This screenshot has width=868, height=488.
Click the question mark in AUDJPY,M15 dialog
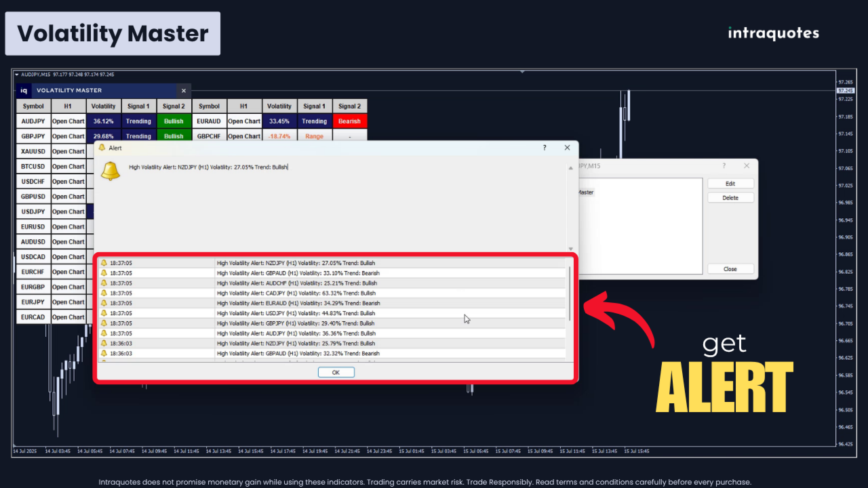724,165
